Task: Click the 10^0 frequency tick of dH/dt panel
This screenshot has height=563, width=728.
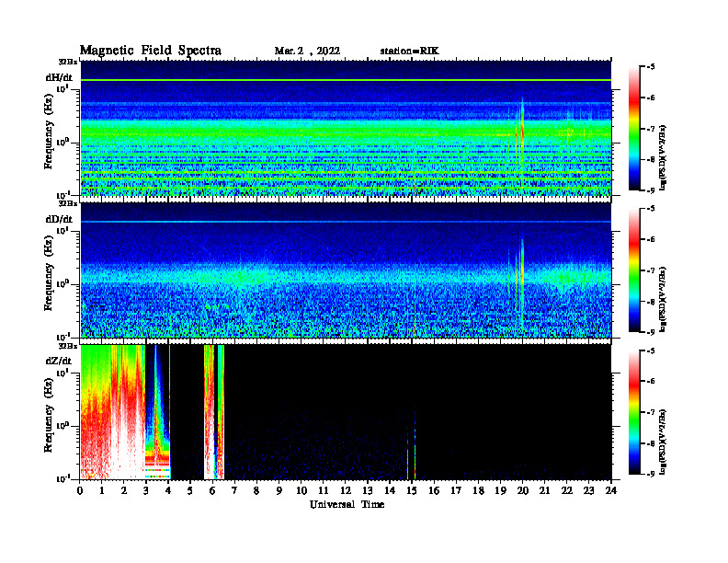Action: coord(63,142)
